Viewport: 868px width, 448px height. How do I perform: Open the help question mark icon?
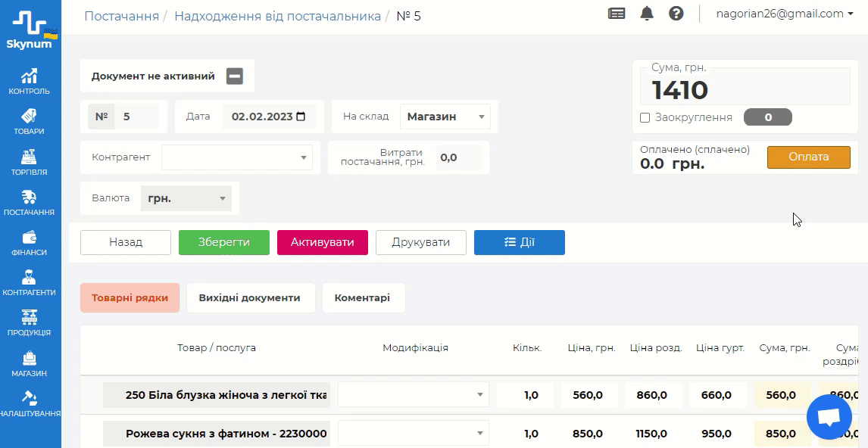pos(676,14)
